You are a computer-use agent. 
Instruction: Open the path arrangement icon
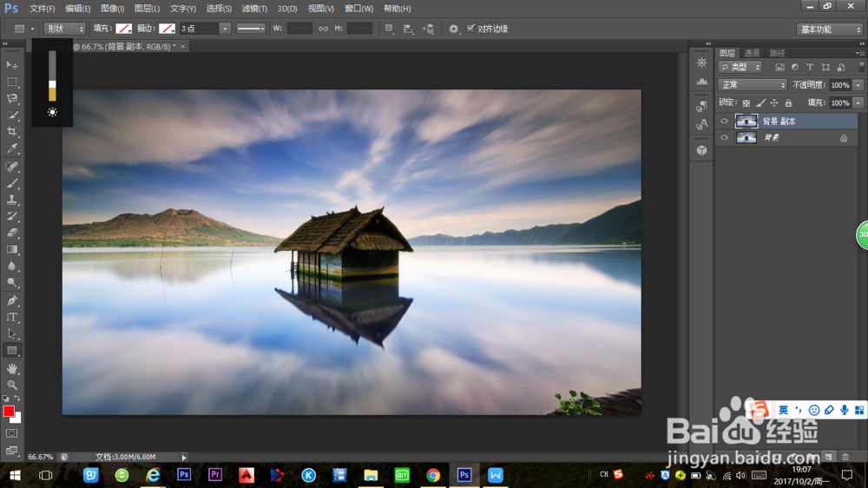point(429,29)
